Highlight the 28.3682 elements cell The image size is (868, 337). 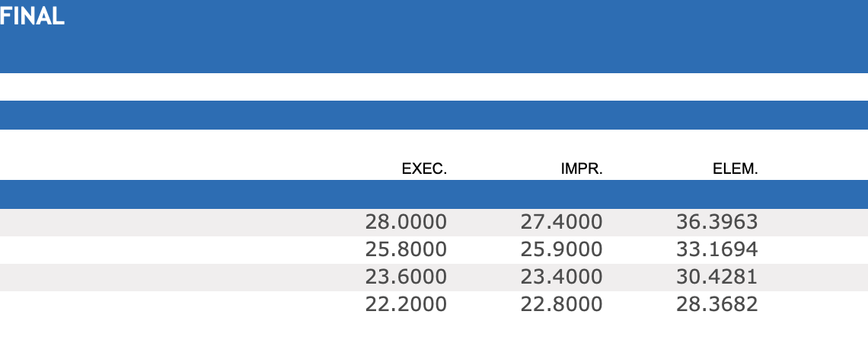(x=716, y=304)
